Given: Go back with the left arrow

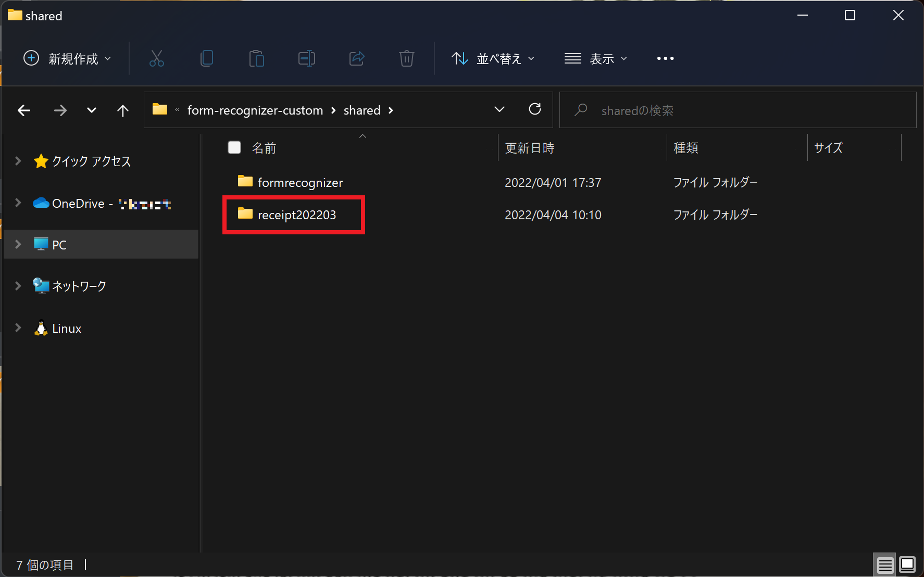Looking at the screenshot, I should [x=24, y=110].
